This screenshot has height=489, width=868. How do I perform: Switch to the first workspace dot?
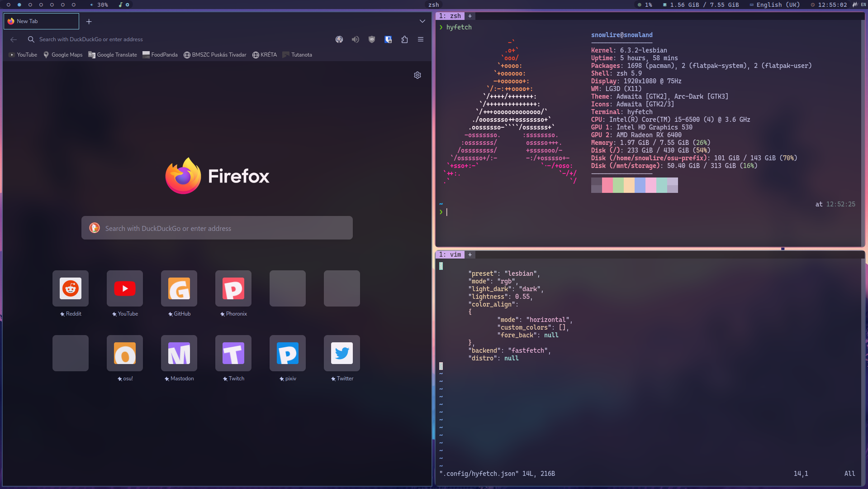[x=8, y=5]
